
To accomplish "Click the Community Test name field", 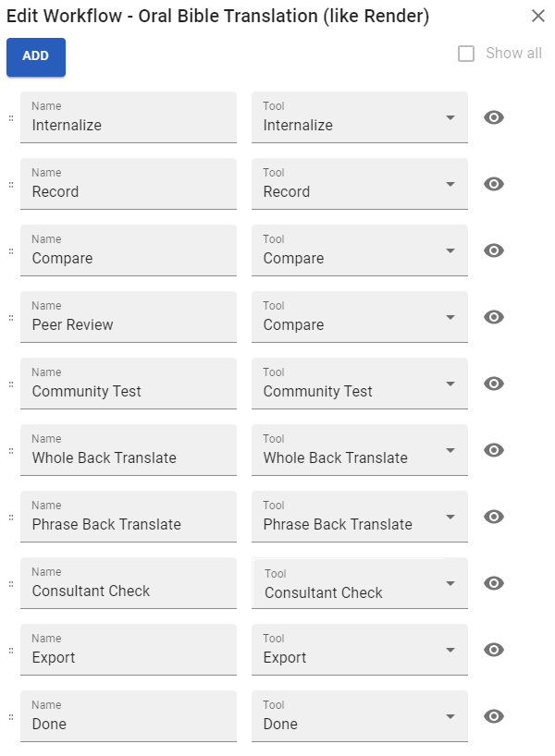I will pos(129,384).
